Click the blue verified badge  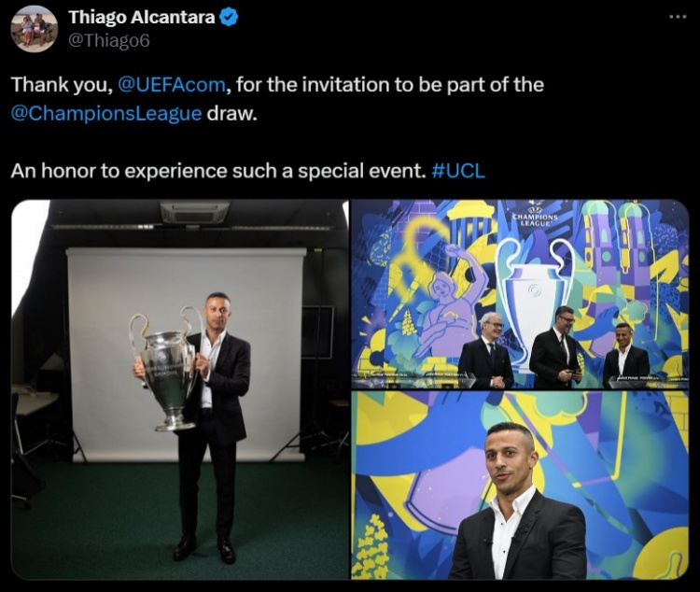click(x=230, y=18)
